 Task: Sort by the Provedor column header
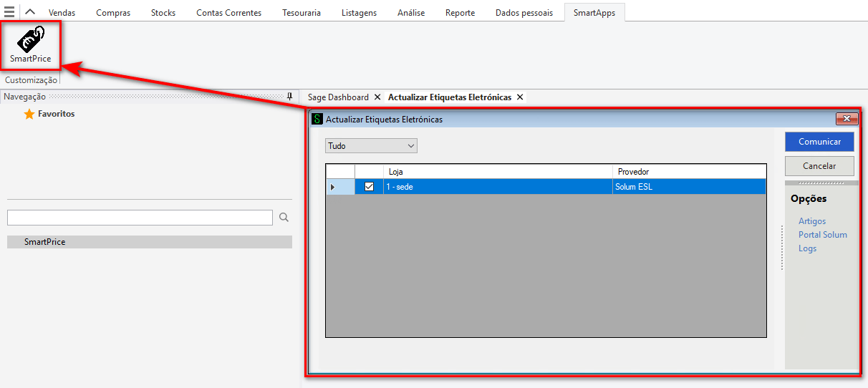pyautogui.click(x=690, y=172)
